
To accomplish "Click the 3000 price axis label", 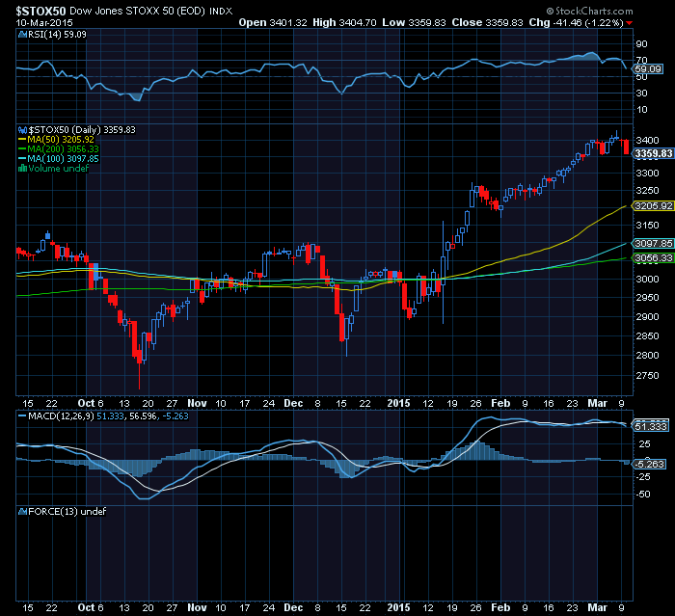I will 647,280.
